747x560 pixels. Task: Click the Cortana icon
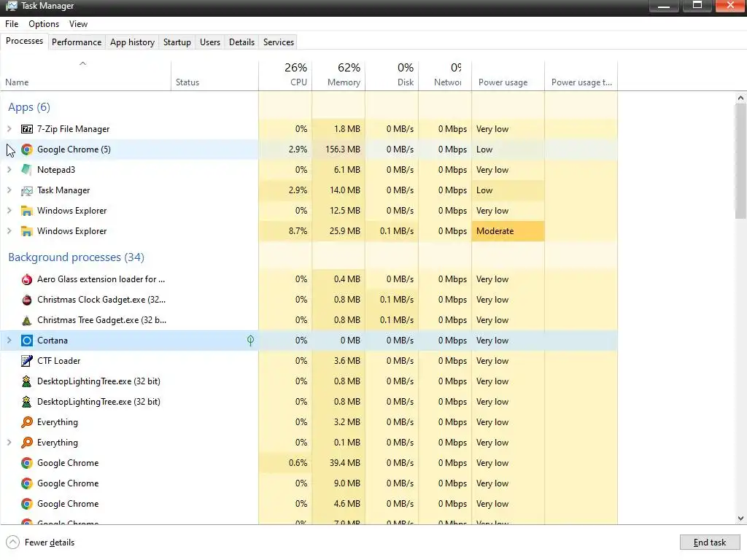[x=27, y=341]
